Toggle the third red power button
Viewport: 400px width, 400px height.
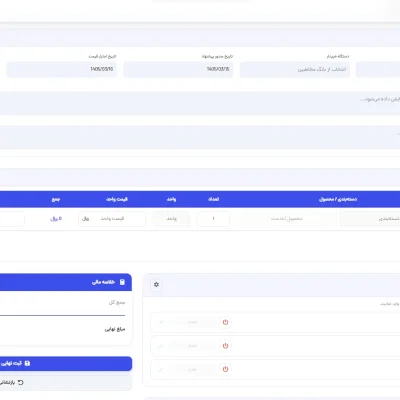225,369
